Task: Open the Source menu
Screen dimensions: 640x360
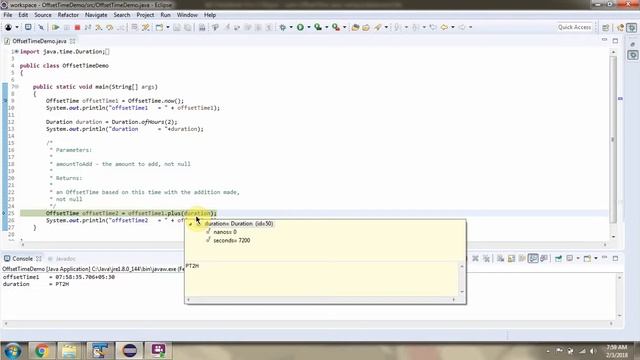Action: click(43, 15)
